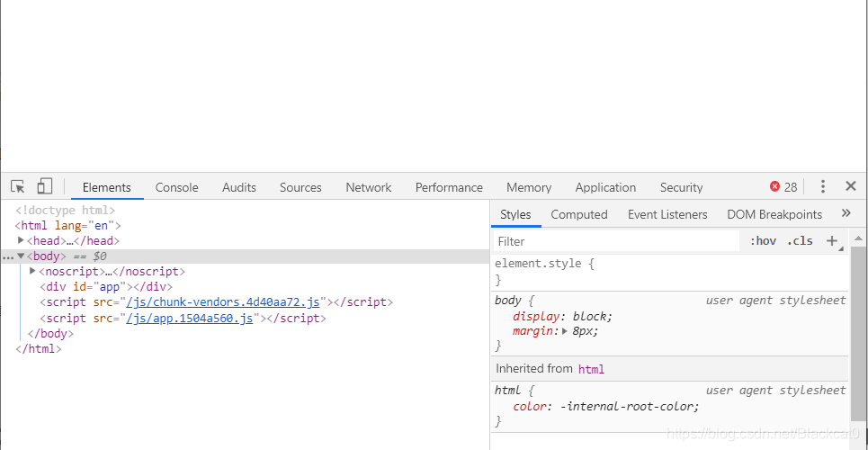Viewport: 868px width, 450px height.
Task: Toggle the device toolbar icon
Action: [x=44, y=186]
